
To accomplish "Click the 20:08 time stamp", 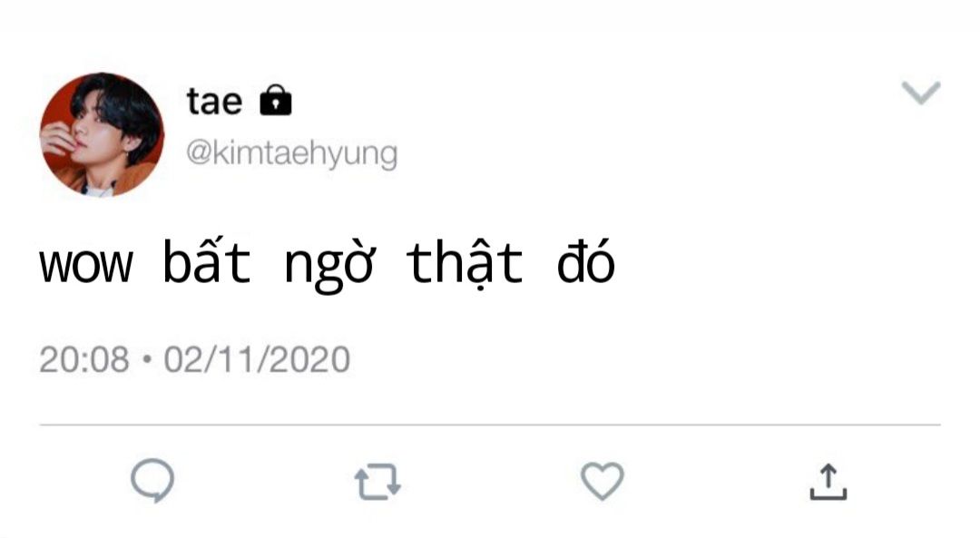I will (83, 360).
